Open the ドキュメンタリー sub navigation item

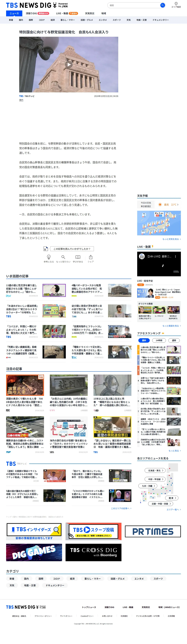160,20
